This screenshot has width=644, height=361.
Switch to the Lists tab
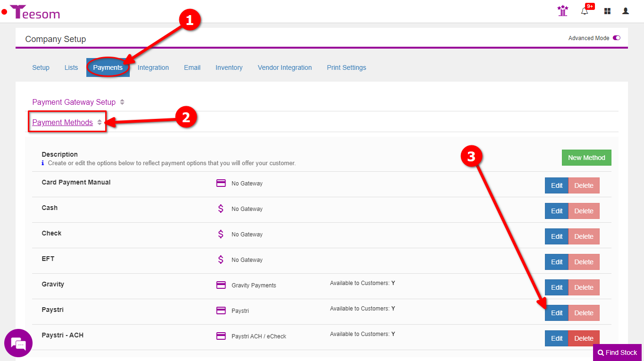pos(71,67)
